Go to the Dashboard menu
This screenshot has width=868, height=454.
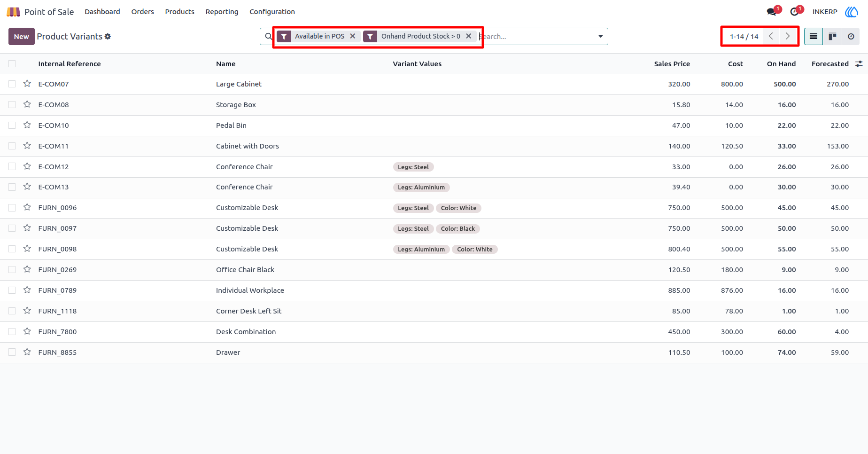[x=102, y=12]
